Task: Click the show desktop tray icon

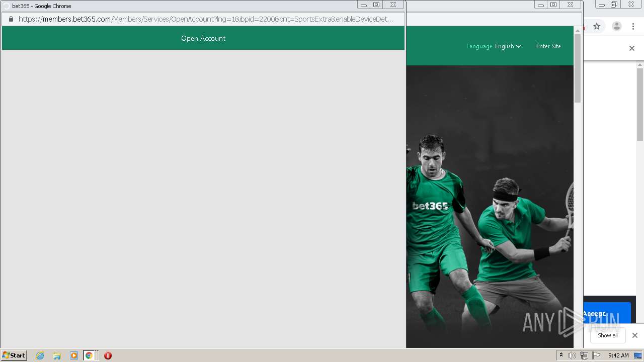Action: [638, 355]
